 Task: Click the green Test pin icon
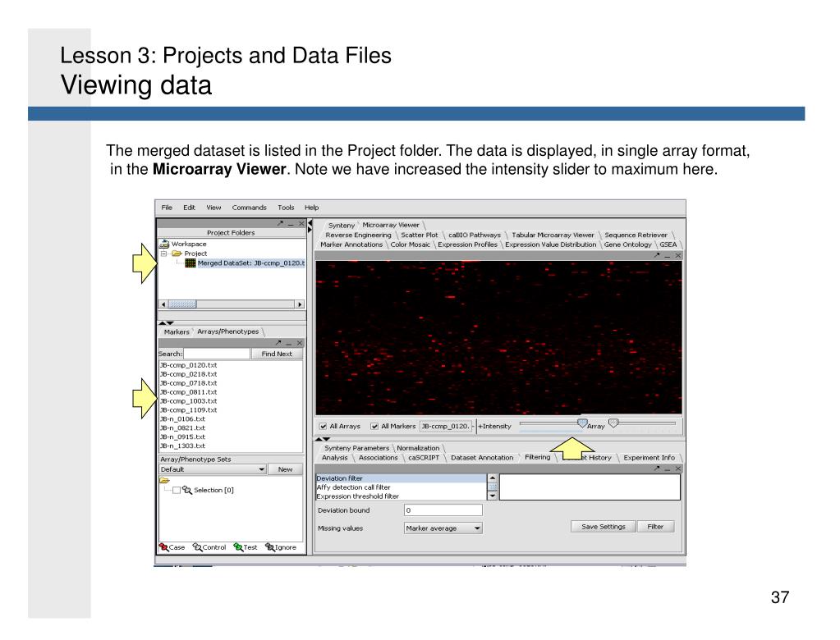[x=238, y=547]
